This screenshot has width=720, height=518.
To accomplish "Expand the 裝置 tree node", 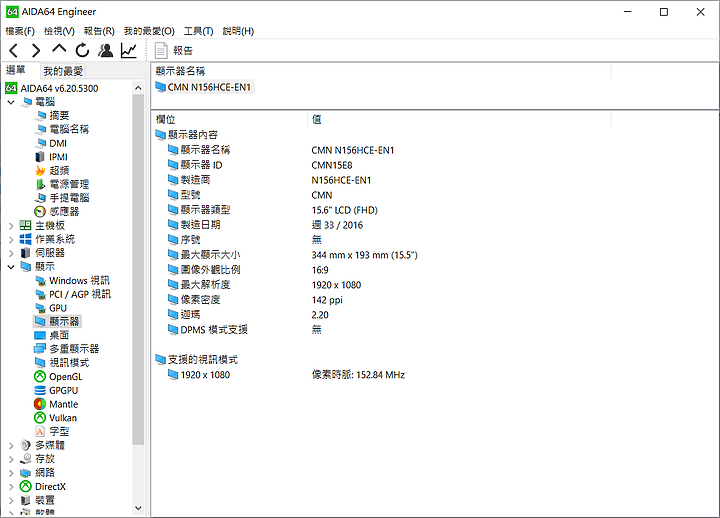I will point(11,500).
